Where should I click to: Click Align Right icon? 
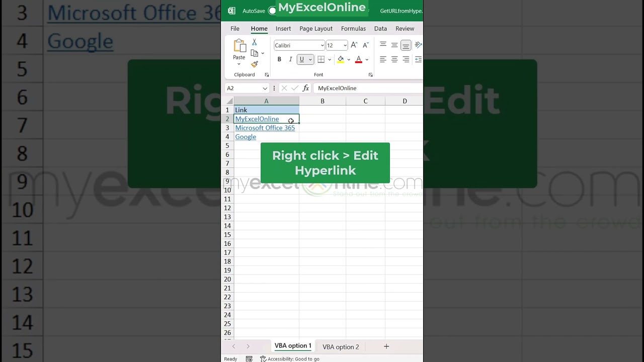pos(406,59)
